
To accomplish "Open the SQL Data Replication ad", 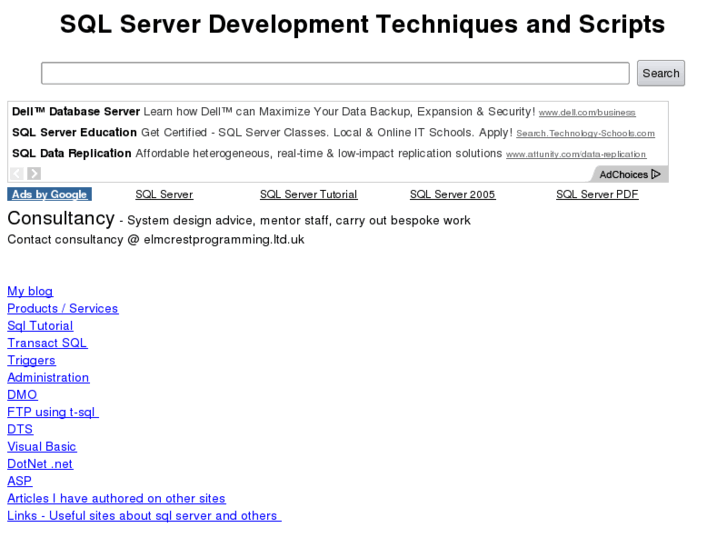I will (72, 153).
